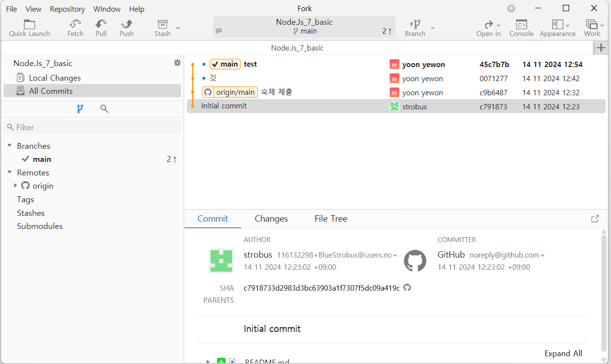
Task: Switch to the File Tree tab
Action: (331, 219)
